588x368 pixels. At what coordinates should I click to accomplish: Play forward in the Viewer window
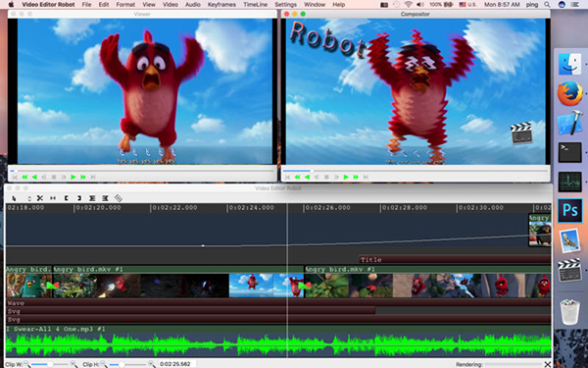[x=73, y=177]
